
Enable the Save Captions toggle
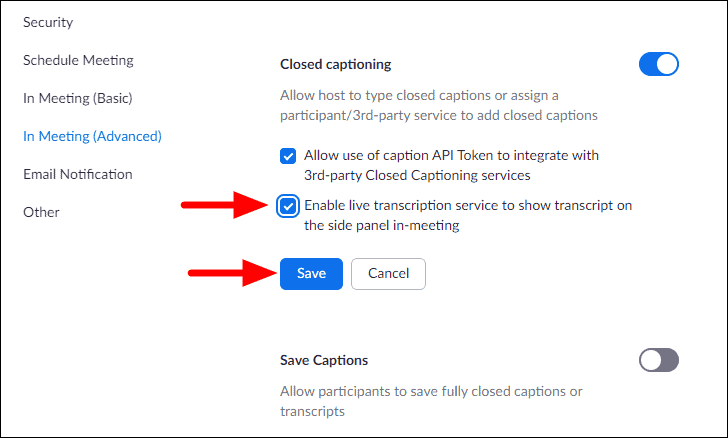coord(658,360)
